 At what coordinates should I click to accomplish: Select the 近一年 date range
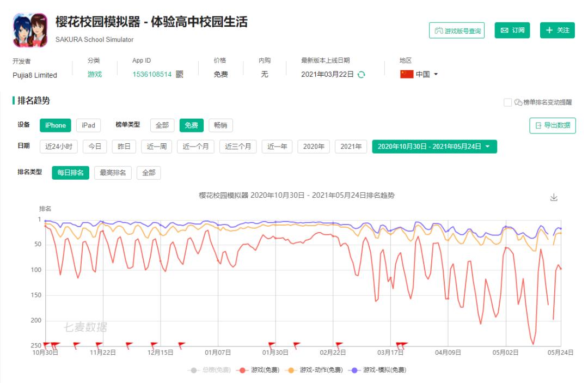[x=277, y=147]
